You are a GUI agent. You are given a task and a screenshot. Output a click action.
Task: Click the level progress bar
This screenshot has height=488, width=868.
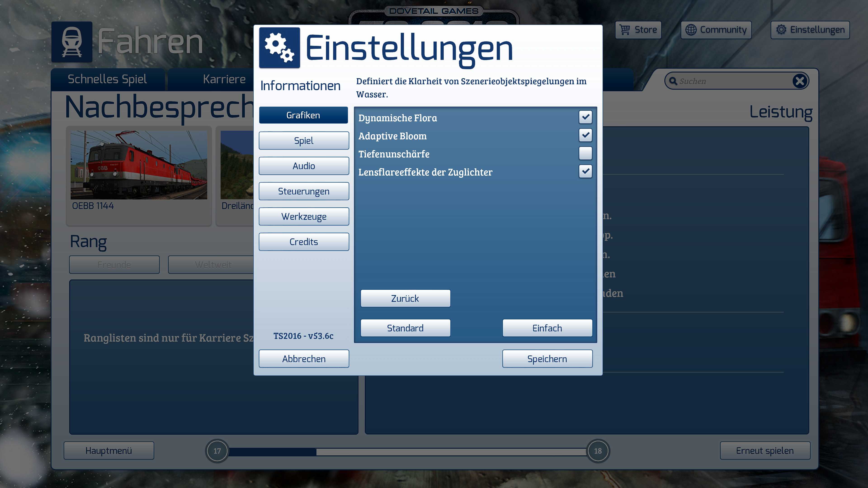tap(407, 451)
